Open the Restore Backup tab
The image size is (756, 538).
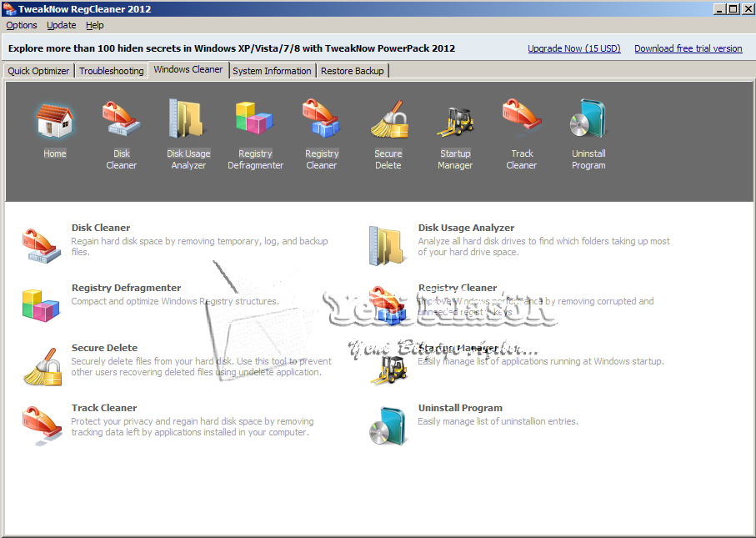coord(353,71)
